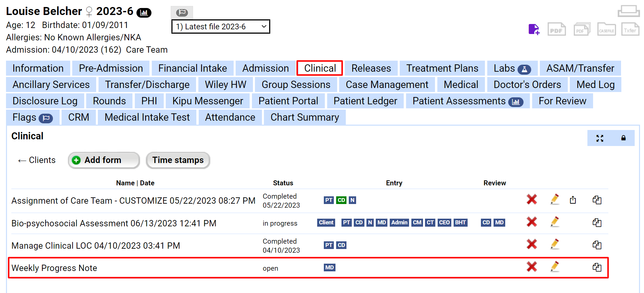Open the Patient Assessments tab
Image resolution: width=644 pixels, height=293 pixels.
click(467, 101)
